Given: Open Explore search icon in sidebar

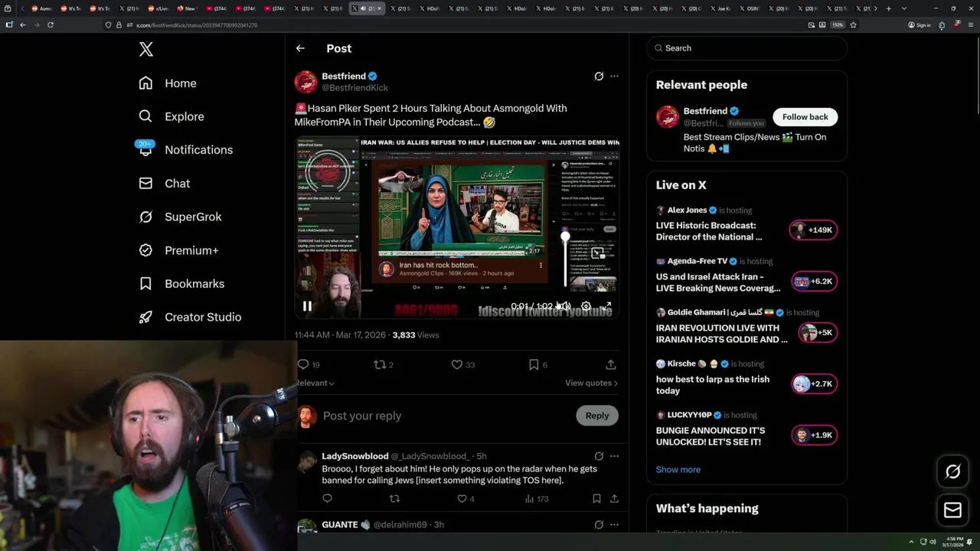Looking at the screenshot, I should click(145, 116).
